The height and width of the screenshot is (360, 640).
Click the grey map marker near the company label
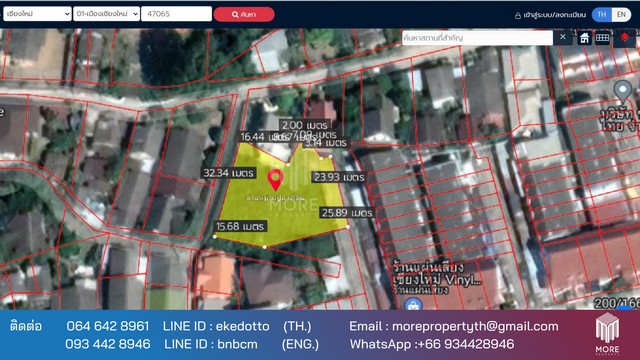(x=622, y=91)
